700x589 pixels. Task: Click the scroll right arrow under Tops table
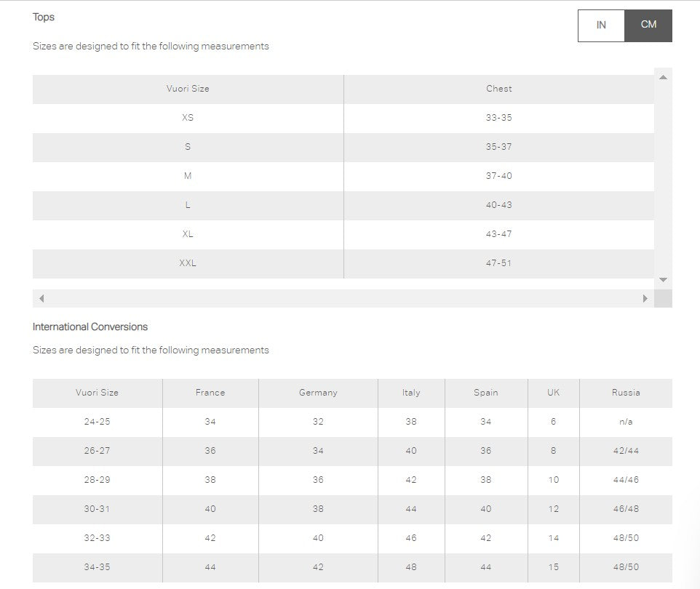click(645, 299)
